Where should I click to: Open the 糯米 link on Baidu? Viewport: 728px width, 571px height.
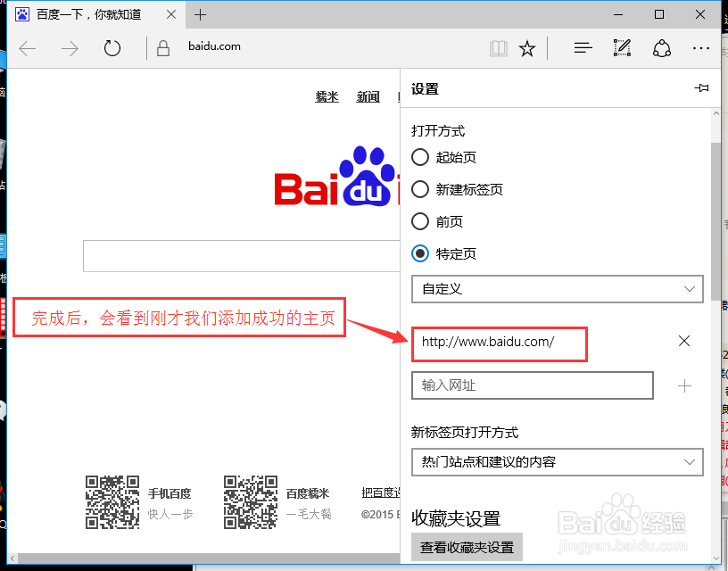click(x=327, y=96)
